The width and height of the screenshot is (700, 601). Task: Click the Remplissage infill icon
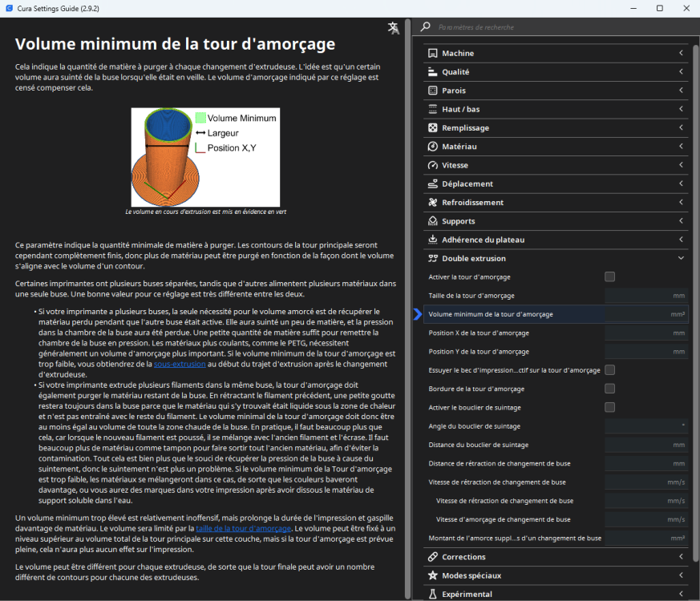click(x=433, y=128)
